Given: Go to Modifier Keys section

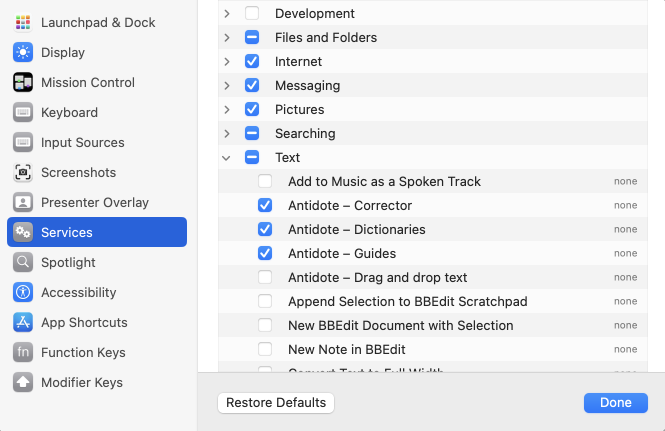Looking at the screenshot, I should point(82,382).
